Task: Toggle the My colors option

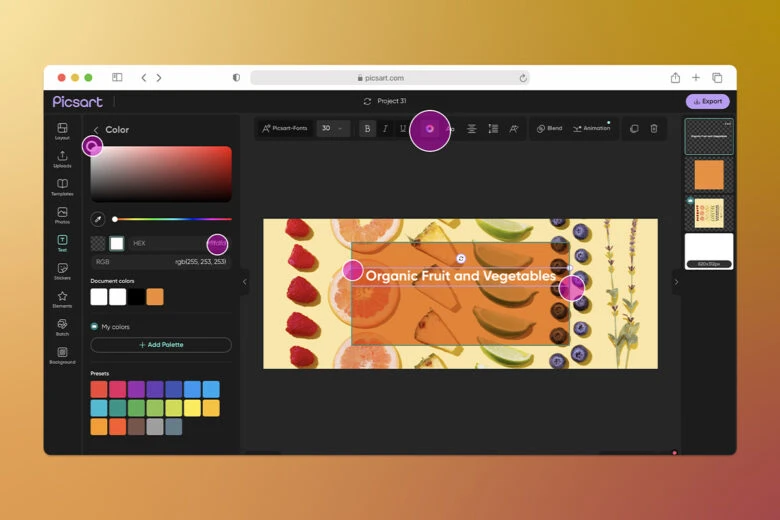Action: tap(94, 326)
